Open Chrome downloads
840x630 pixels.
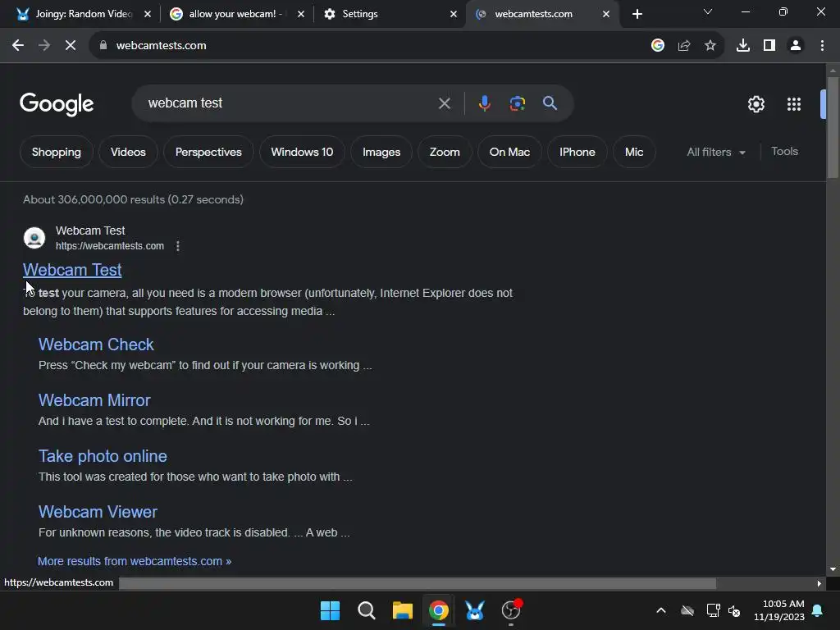click(743, 46)
